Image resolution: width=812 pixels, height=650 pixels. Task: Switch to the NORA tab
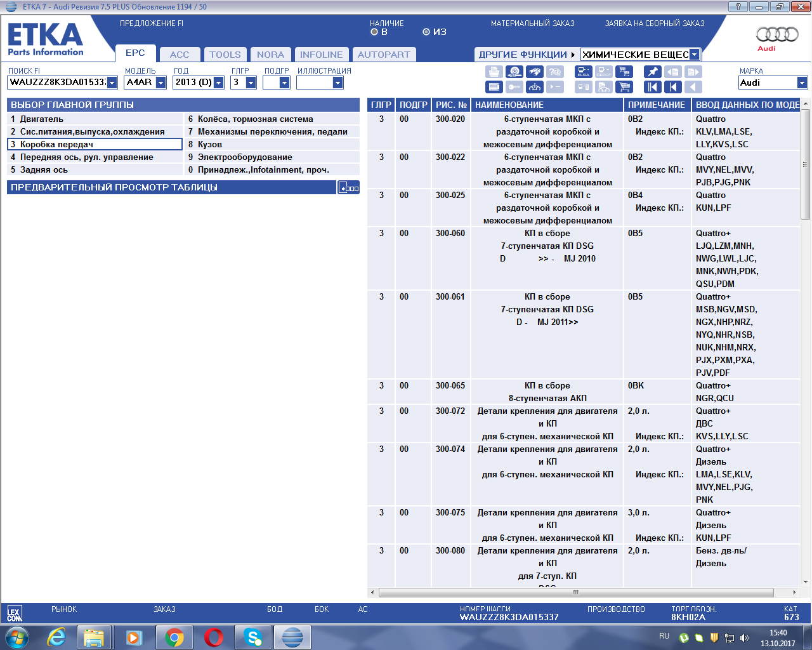pos(270,55)
